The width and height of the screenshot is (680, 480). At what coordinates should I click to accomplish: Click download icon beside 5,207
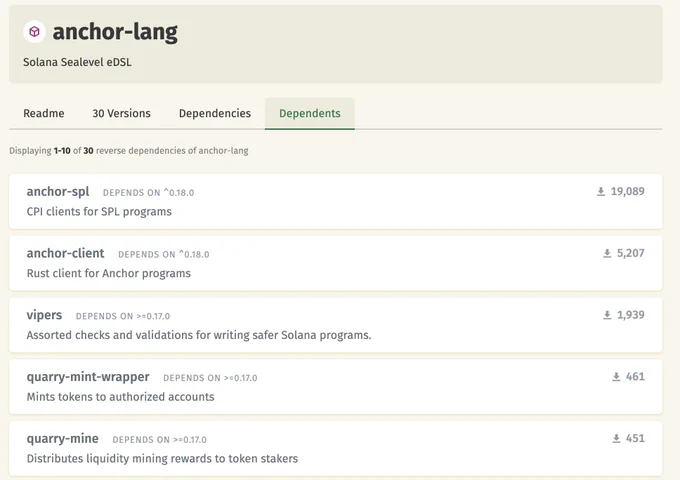[607, 253]
